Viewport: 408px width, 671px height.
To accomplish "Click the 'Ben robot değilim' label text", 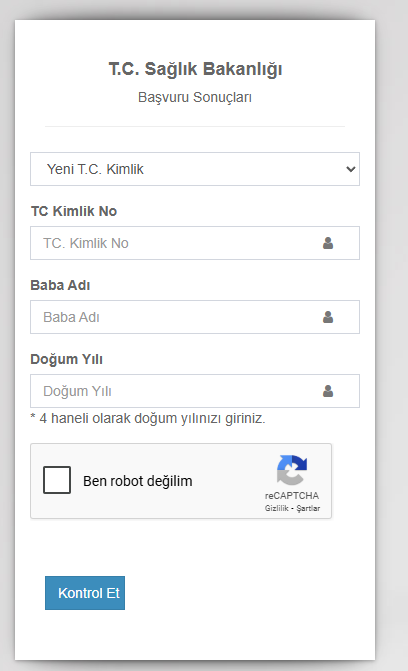I will (137, 481).
